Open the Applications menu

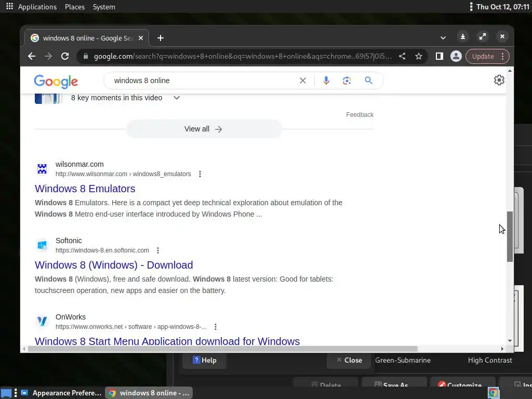click(x=37, y=7)
